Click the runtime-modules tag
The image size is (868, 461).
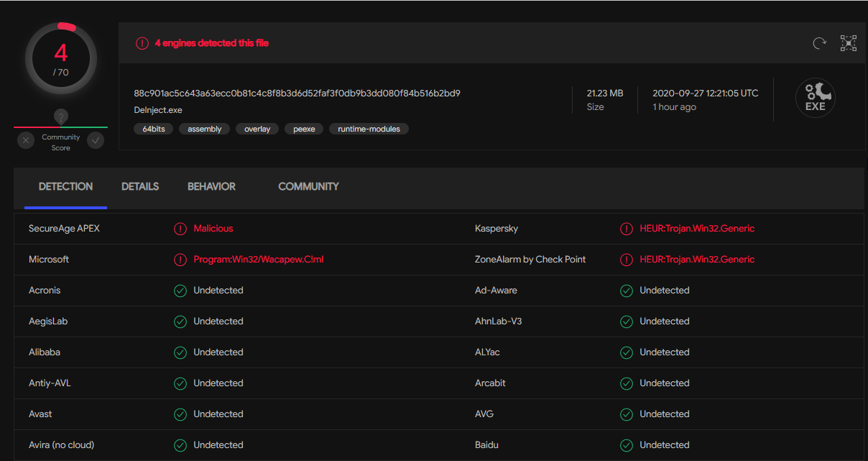(369, 129)
